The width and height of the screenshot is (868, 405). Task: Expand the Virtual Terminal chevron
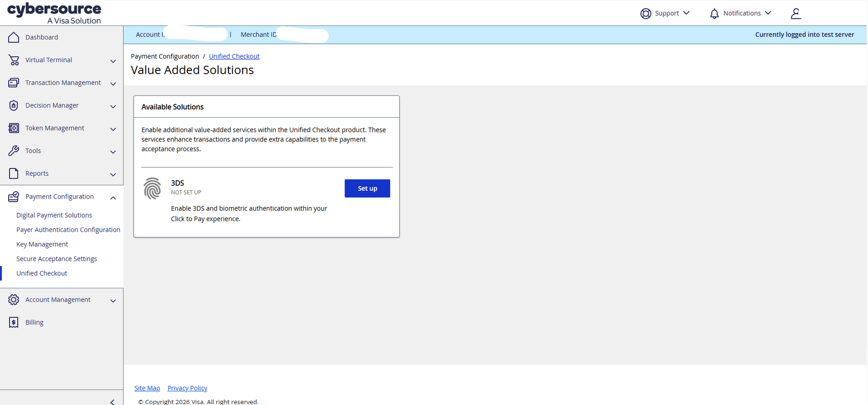coord(113,61)
